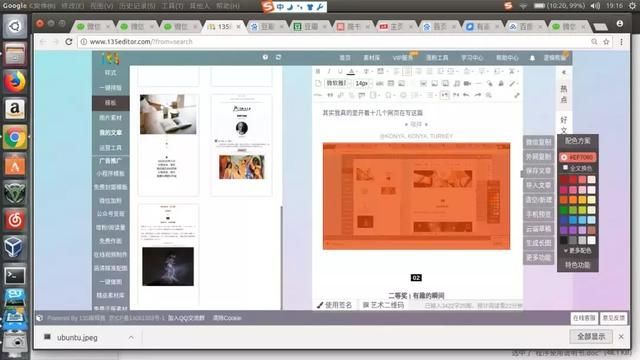Toggle the 全文换色 checkbox
This screenshot has height=360, width=640.
tap(565, 168)
